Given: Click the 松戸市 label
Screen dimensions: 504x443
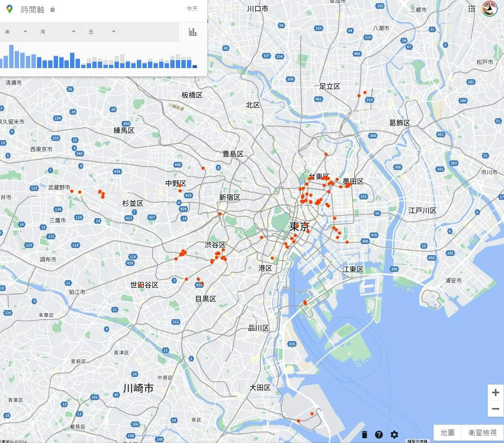Looking at the screenshot, I should click(485, 62).
